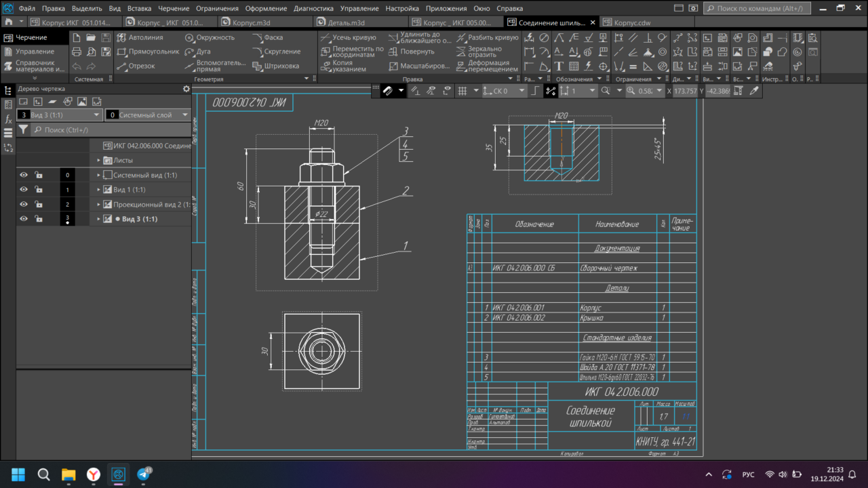
Task: Open Windows Start menu
Action: pyautogui.click(x=18, y=474)
